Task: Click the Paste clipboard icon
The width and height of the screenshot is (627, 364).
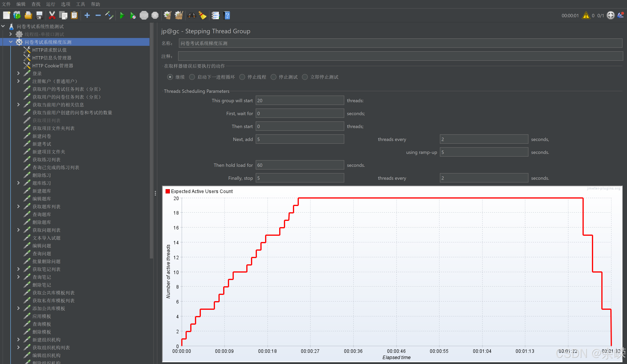Action: tap(74, 15)
